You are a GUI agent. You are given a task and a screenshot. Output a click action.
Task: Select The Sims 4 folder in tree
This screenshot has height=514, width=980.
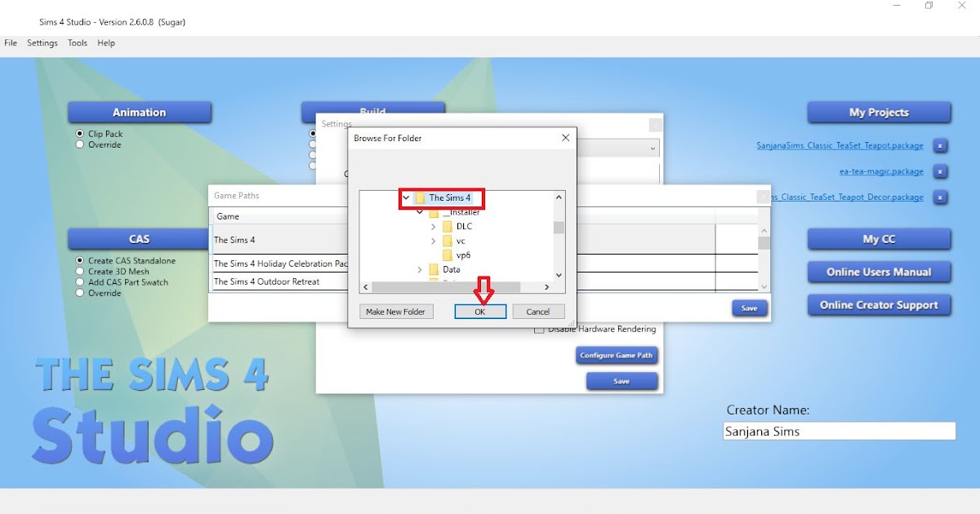pos(449,197)
